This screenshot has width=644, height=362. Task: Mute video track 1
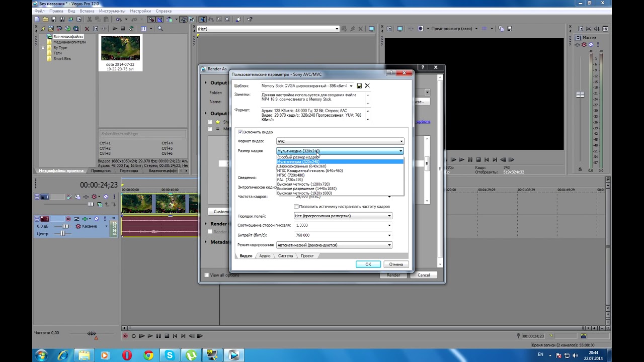106,197
